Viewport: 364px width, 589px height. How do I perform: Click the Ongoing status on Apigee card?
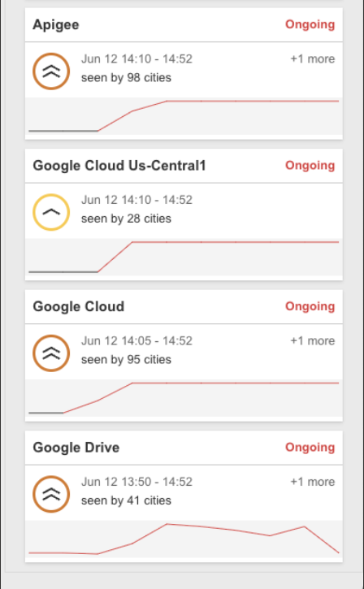[x=310, y=24]
